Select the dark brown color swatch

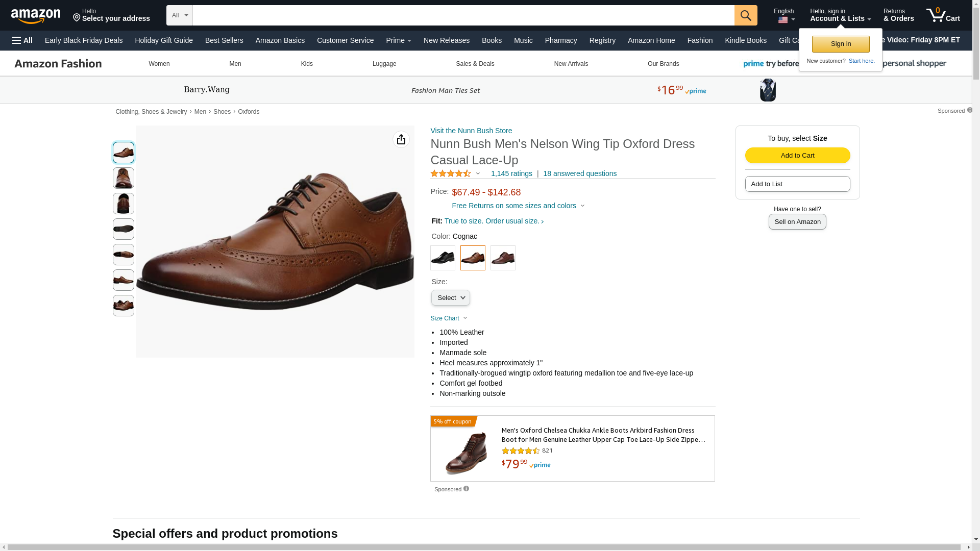503,258
